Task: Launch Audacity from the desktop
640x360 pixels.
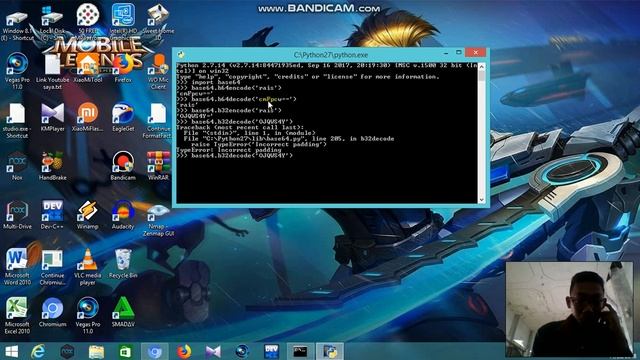Action: 123,215
